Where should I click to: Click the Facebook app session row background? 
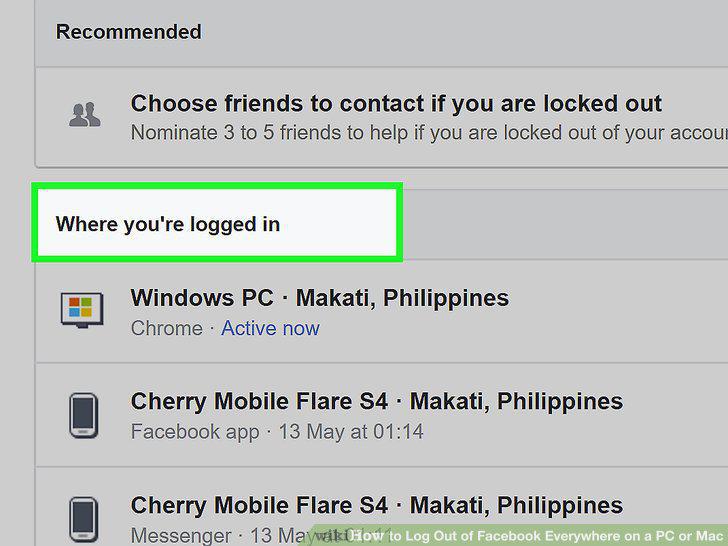pyautogui.click(x=382, y=415)
